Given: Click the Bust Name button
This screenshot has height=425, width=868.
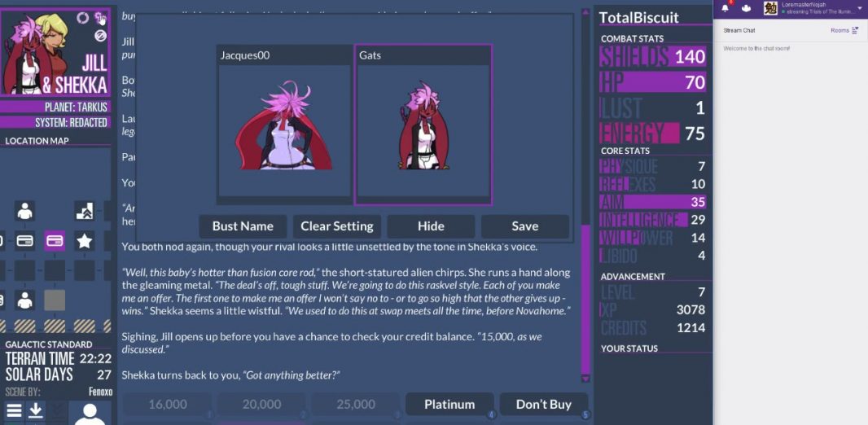Looking at the screenshot, I should pos(243,226).
